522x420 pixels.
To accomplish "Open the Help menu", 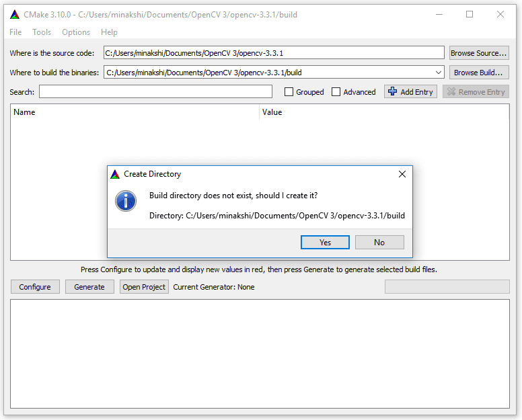I will [x=109, y=32].
